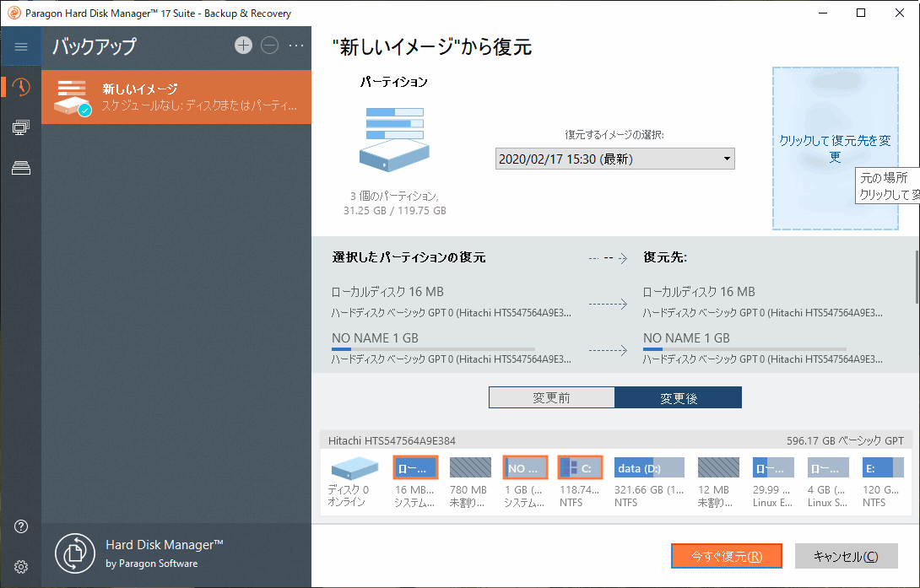Remove backup using the minus icon
This screenshot has width=920, height=588.
[270, 46]
